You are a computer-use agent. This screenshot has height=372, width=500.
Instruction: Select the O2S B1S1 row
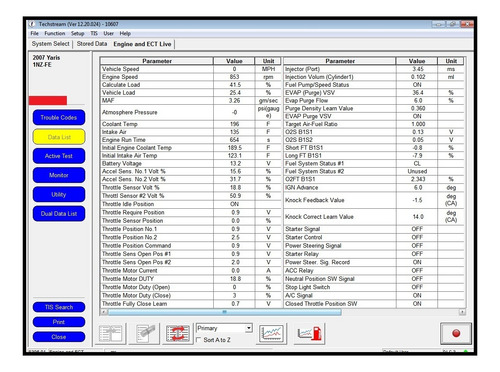[374, 132]
